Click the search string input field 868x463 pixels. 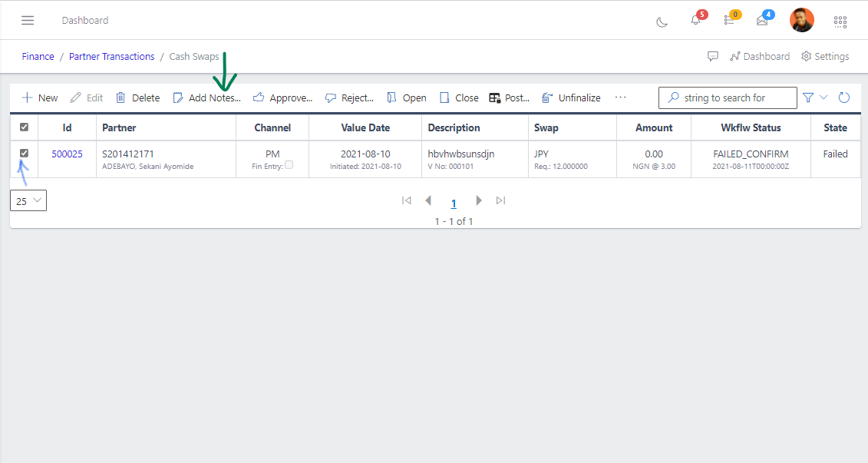point(724,98)
